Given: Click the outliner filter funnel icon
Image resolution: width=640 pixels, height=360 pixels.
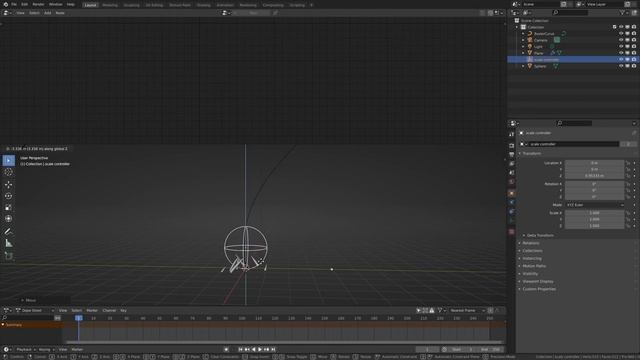Looking at the screenshot, I should (x=622, y=13).
